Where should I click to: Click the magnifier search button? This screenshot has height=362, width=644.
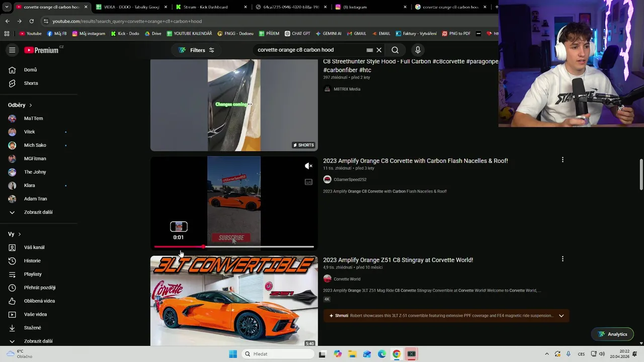[395, 50]
